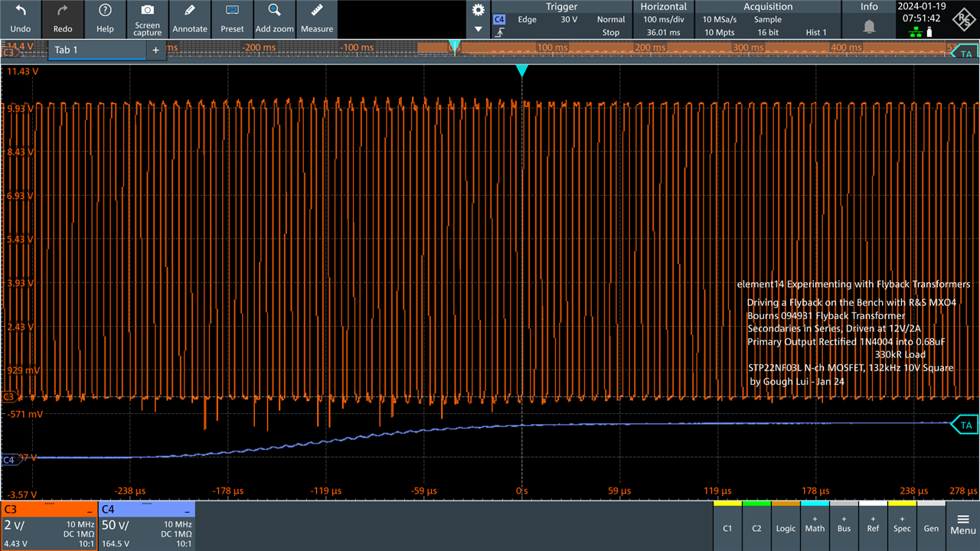Open the C3 channel settings box
The image size is (980, 551).
tap(49, 526)
